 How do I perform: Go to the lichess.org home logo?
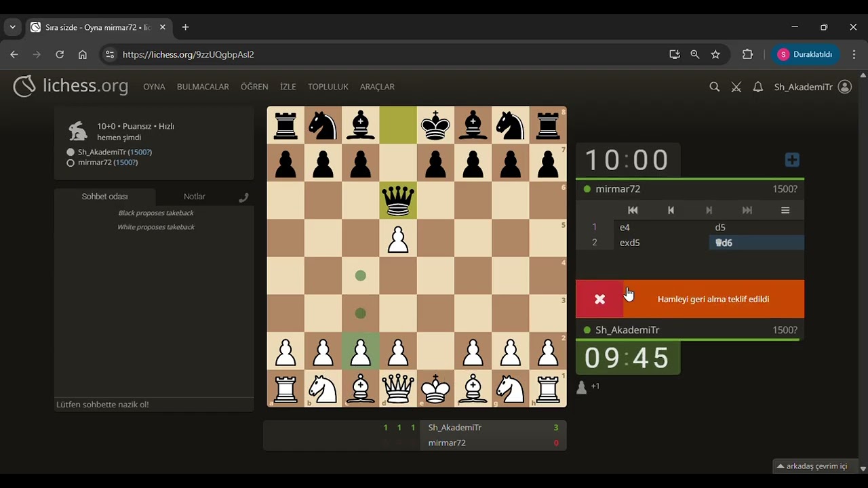coord(71,86)
